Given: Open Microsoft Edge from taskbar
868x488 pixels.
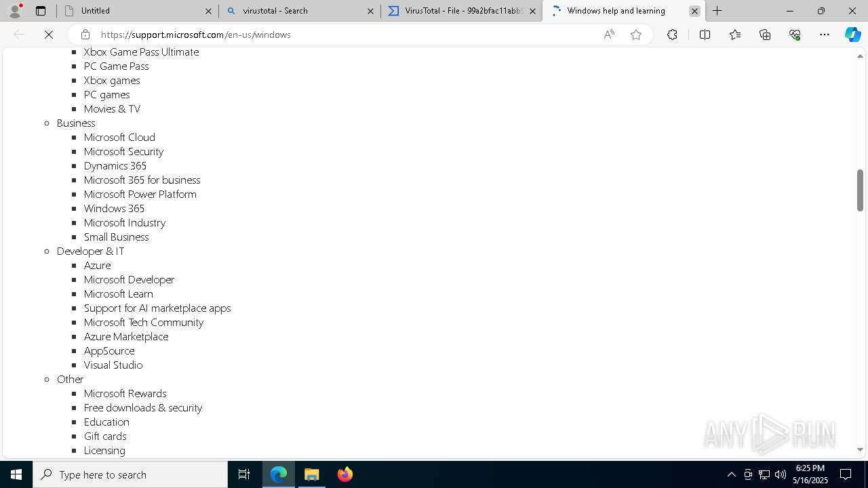Looking at the screenshot, I should click(x=279, y=474).
